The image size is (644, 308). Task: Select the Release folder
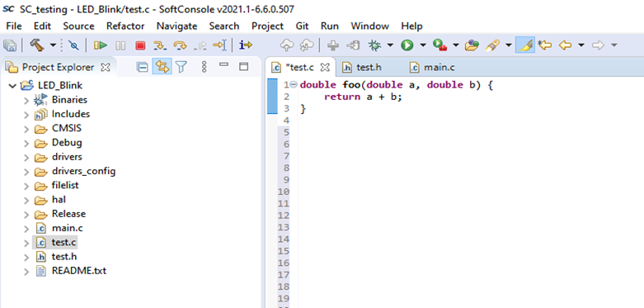tap(68, 214)
